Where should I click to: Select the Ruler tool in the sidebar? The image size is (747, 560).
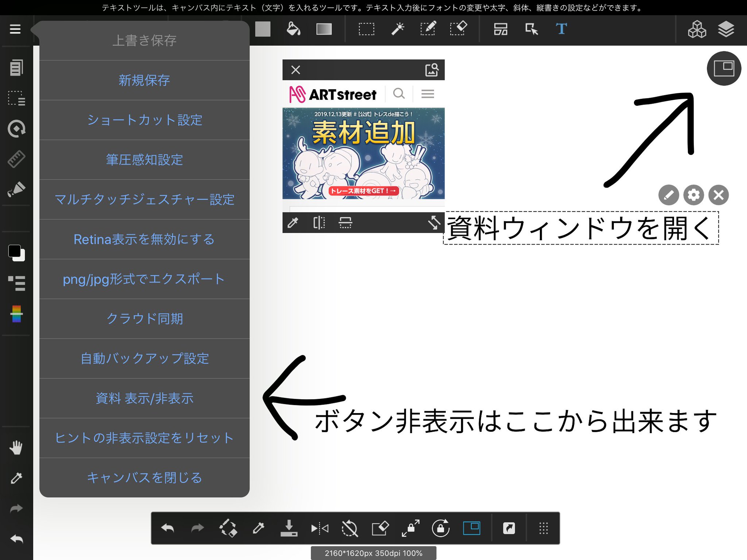click(x=16, y=158)
